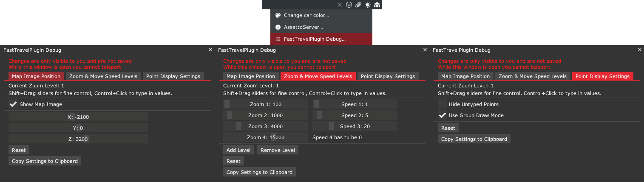This screenshot has height=182, width=644.
Task: Enable the Hide Untyped Points checkbox
Action: (x=443, y=104)
